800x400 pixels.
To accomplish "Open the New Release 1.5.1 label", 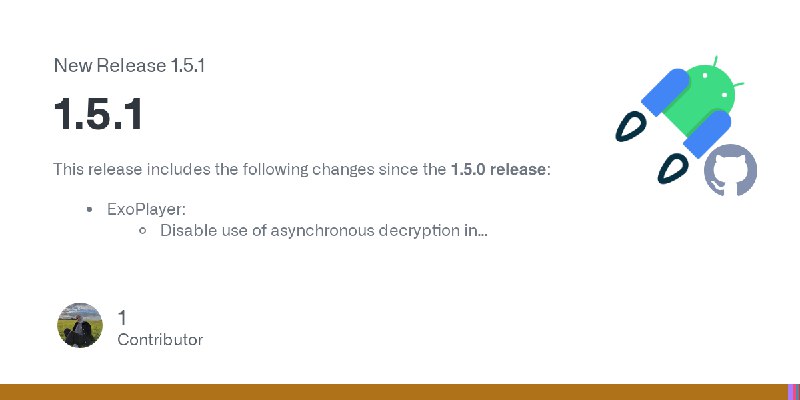I will 129,65.
